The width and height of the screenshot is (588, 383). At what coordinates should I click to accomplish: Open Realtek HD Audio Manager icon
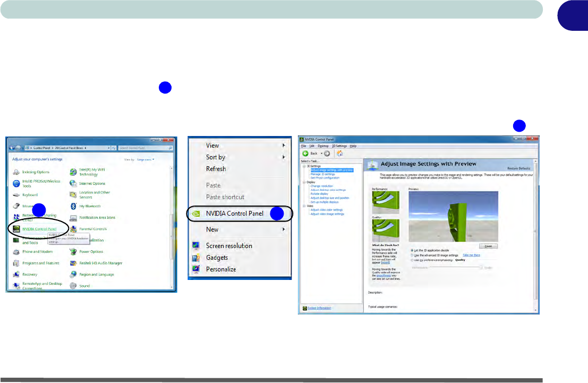point(73,263)
